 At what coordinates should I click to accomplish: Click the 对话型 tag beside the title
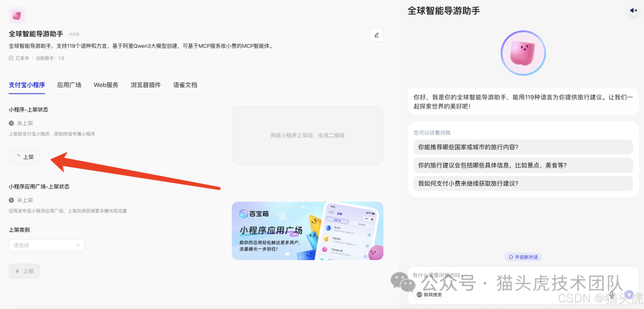[75, 34]
